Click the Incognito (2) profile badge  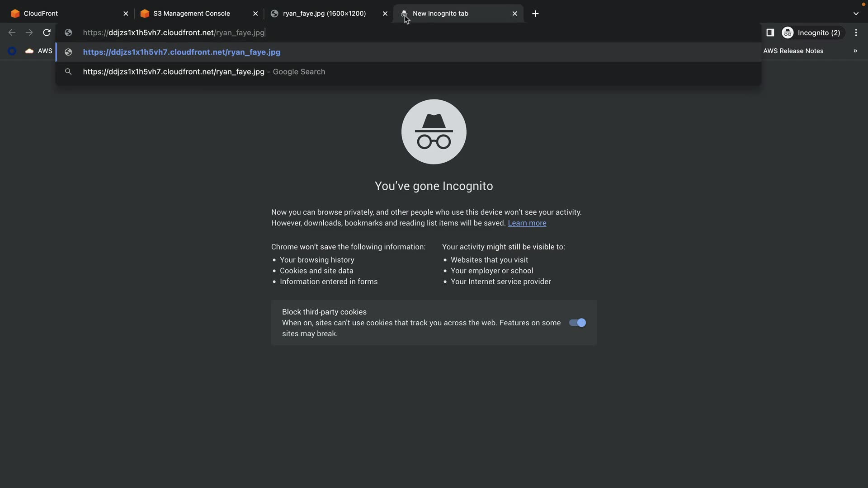click(x=811, y=33)
